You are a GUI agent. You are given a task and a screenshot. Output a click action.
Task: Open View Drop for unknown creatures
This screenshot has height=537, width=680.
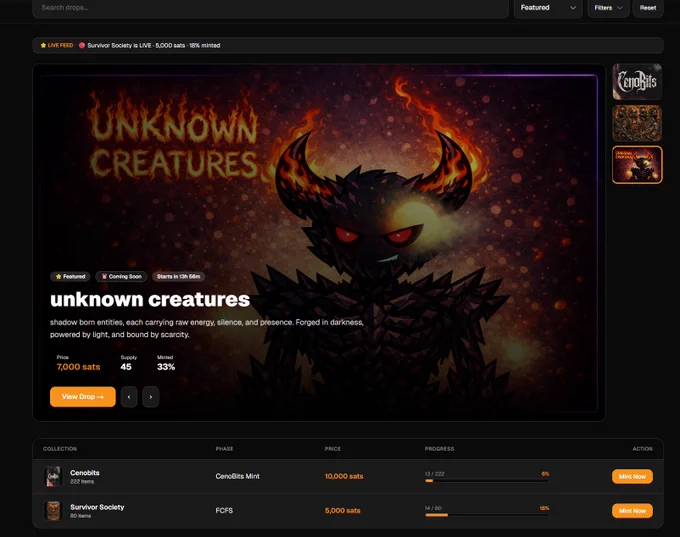click(83, 397)
